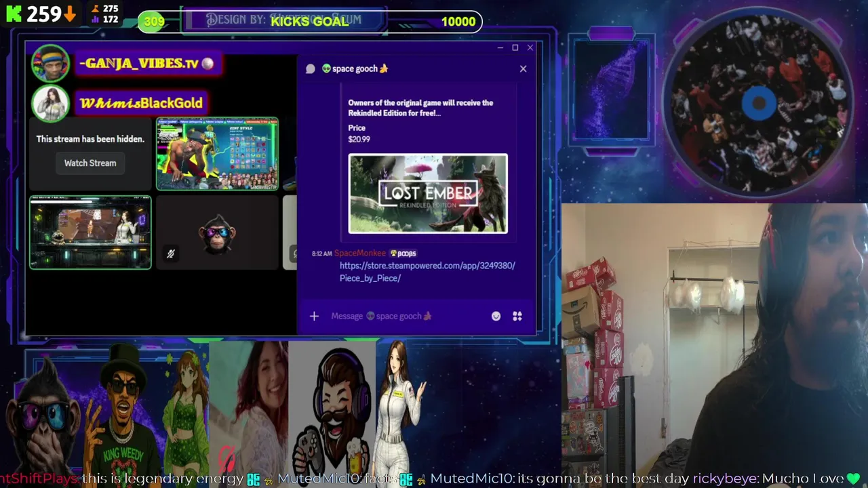Viewport: 868px width, 488px height.
Task: Click the plus attachment icon beside message box
Action: [x=314, y=316]
